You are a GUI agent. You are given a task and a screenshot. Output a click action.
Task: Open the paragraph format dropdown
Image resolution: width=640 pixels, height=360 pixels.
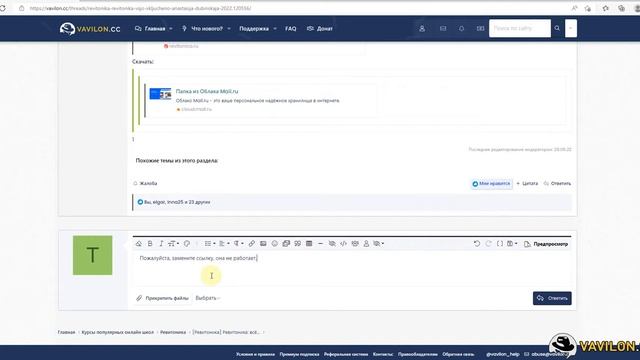click(238, 244)
